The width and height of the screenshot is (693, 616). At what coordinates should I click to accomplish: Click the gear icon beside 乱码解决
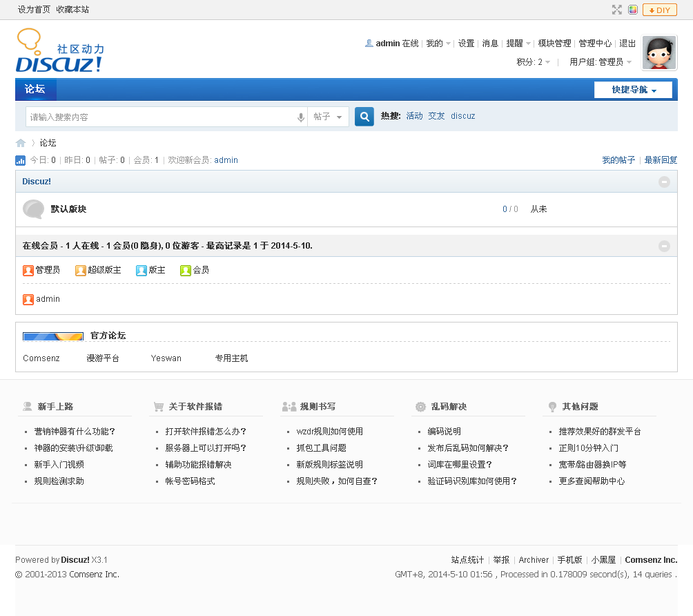(420, 406)
